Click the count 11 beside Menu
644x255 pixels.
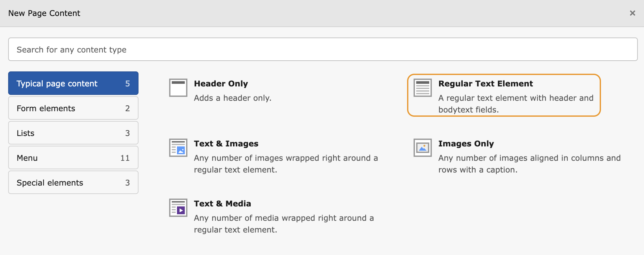click(125, 158)
